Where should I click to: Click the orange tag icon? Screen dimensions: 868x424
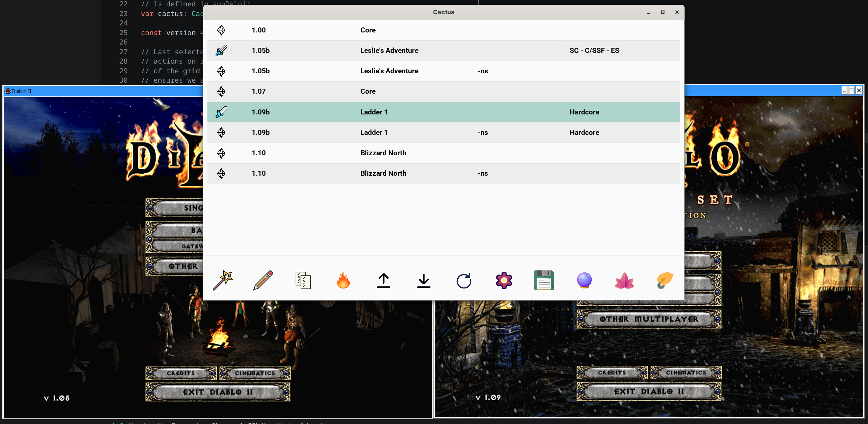point(665,280)
